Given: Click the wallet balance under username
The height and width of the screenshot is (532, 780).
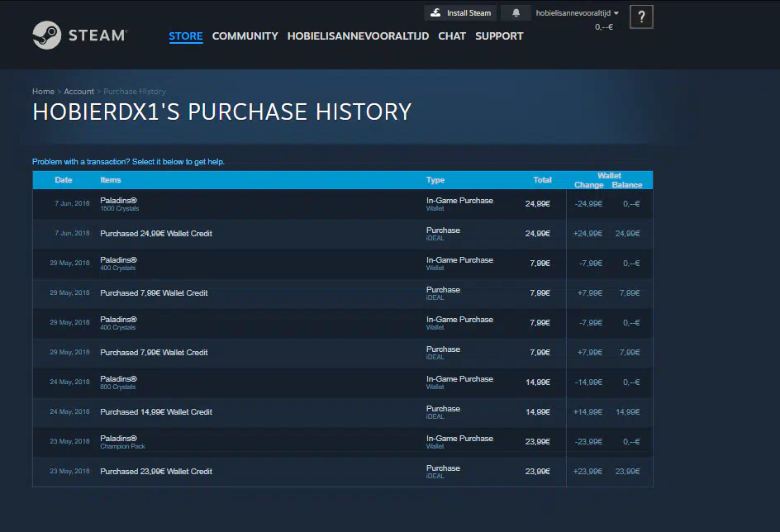Looking at the screenshot, I should click(603, 27).
